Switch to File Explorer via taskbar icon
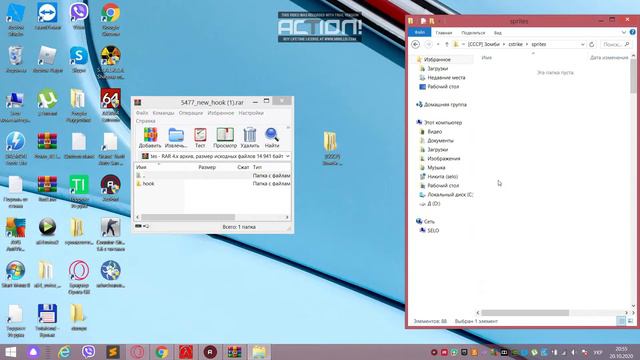The width and height of the screenshot is (640, 360). tap(259, 352)
